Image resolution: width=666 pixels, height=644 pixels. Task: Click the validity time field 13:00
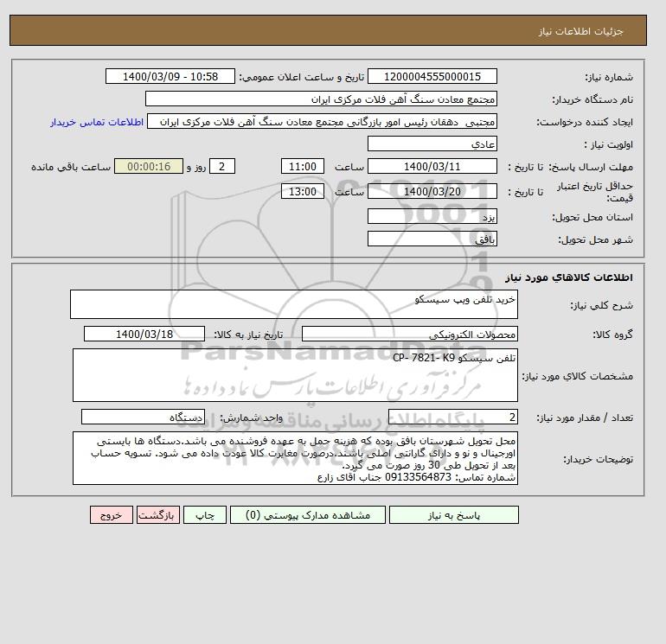click(x=303, y=191)
